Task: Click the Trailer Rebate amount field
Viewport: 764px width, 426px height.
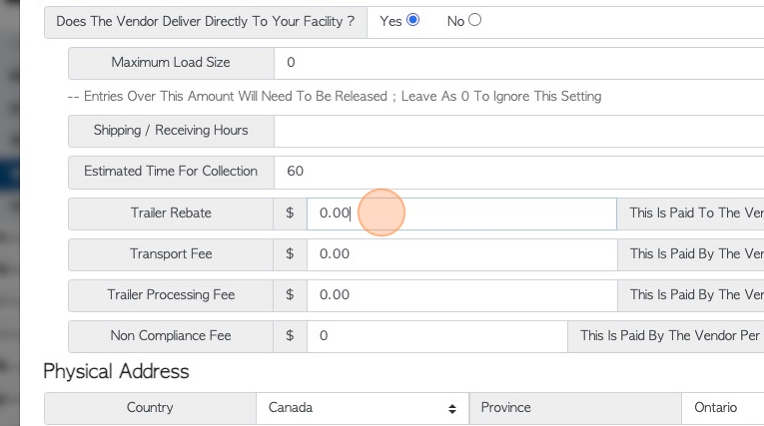Action: click(x=461, y=213)
